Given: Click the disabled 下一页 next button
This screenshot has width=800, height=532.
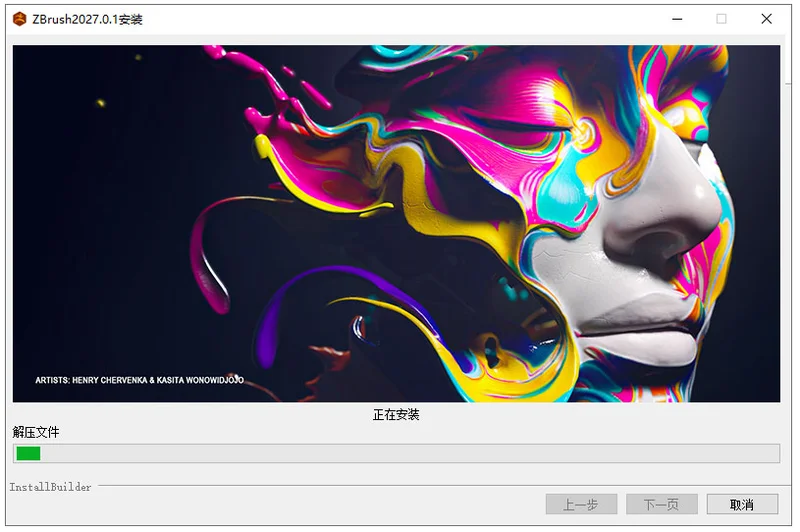Looking at the screenshot, I should pos(661,504).
